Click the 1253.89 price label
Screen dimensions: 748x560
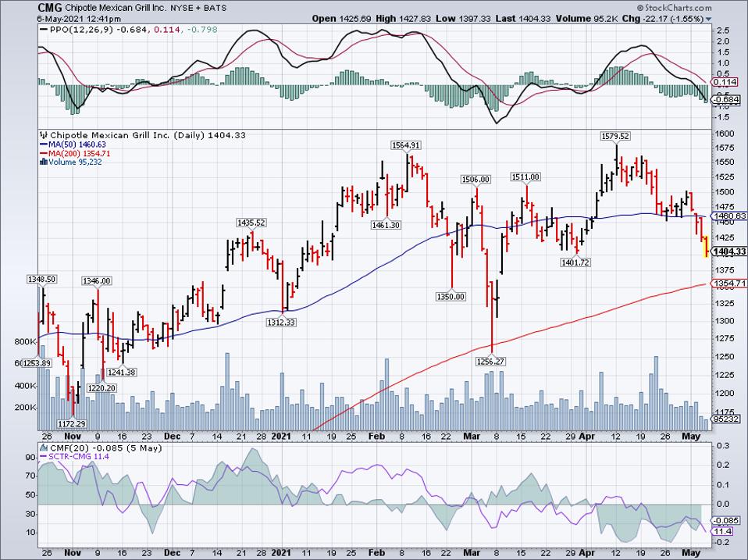click(x=37, y=363)
